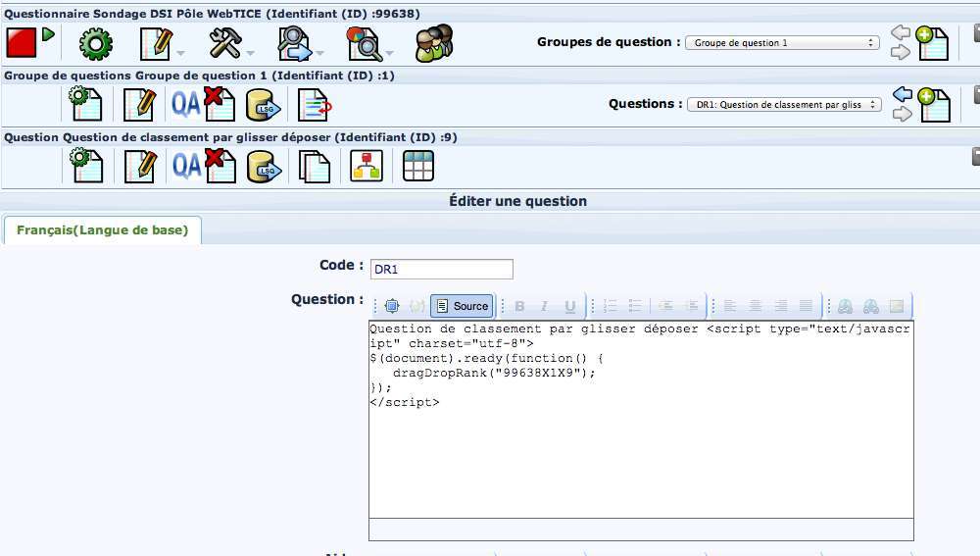980x556 pixels.
Task: Insert a link via editor toolbar
Action: coord(845,306)
